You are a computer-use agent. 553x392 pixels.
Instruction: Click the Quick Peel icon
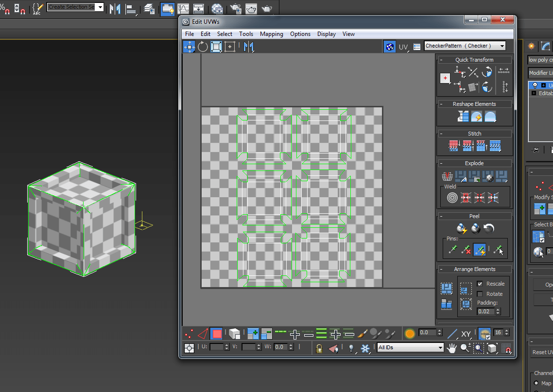(462, 228)
